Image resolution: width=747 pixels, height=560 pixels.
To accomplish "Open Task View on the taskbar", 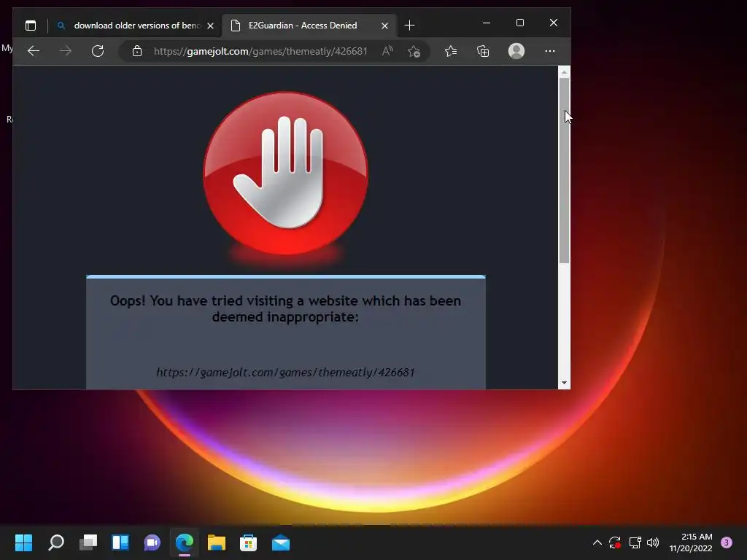I will point(88,542).
